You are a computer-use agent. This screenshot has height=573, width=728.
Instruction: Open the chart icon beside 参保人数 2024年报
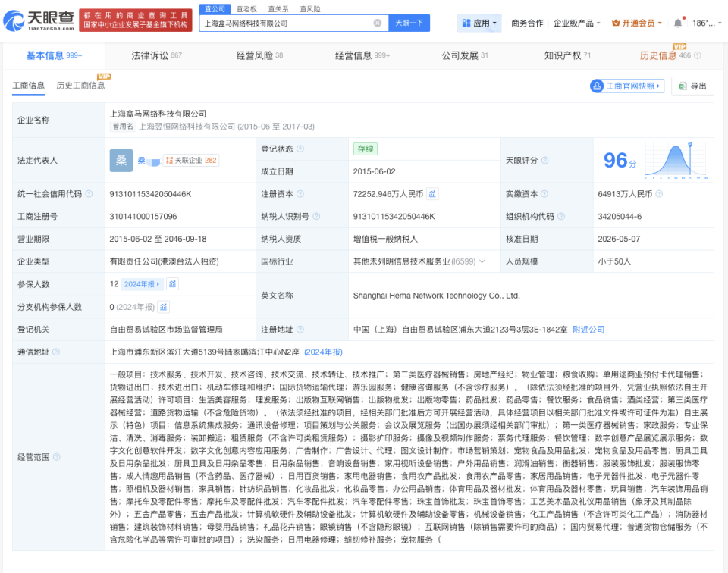pyautogui.click(x=173, y=284)
